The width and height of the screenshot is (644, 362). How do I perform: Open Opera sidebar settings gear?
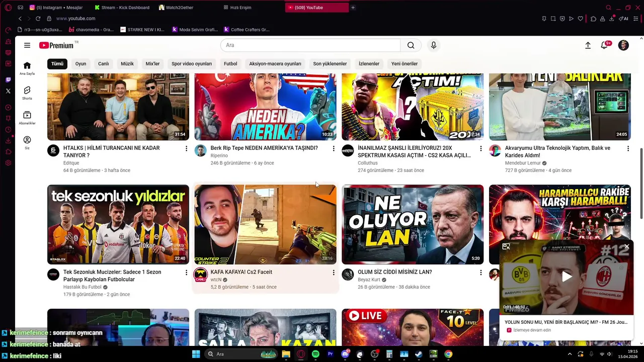pyautogui.click(x=8, y=163)
